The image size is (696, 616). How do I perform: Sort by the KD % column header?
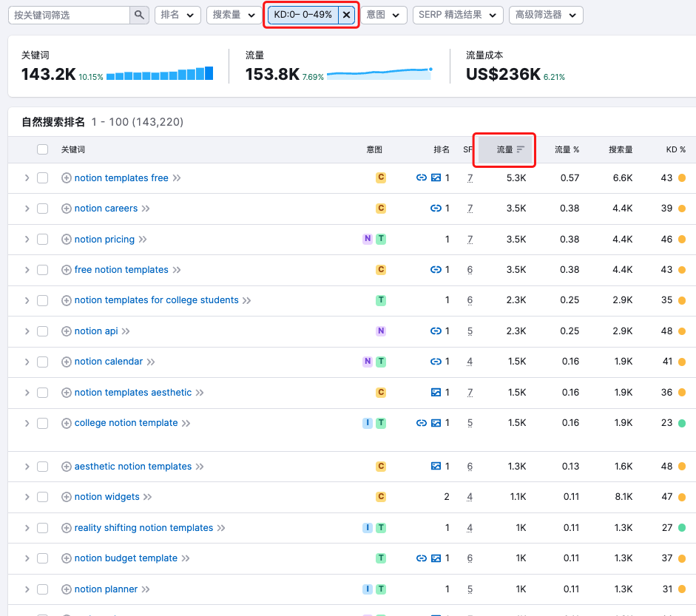click(675, 149)
